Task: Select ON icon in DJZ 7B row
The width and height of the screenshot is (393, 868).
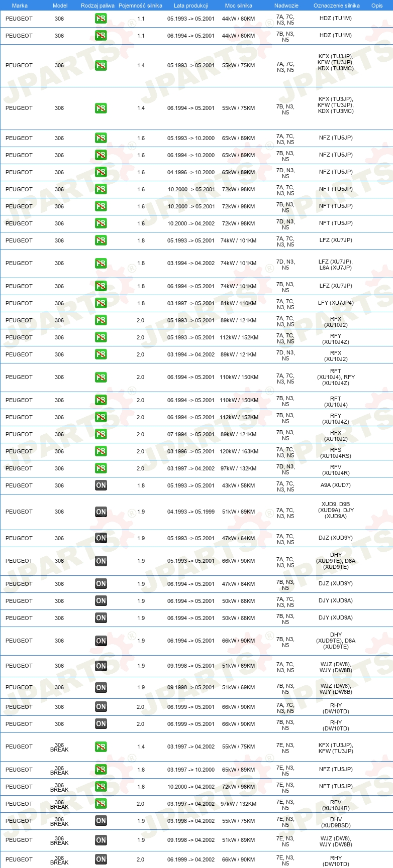Action: pyautogui.click(x=101, y=584)
